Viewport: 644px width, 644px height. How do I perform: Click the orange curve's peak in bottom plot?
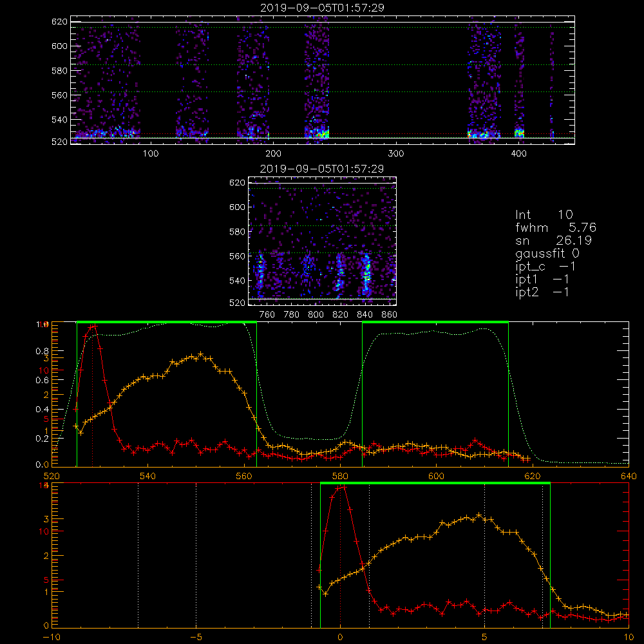point(479,515)
